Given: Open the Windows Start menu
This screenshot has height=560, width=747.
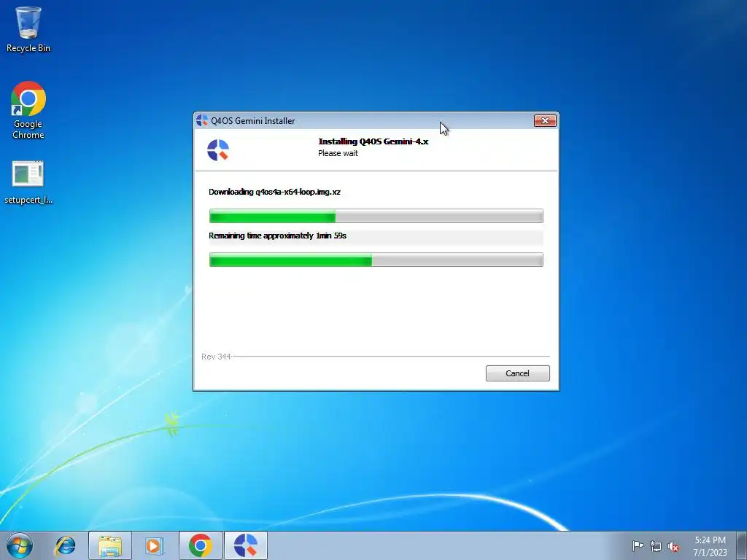Looking at the screenshot, I should pos(20,545).
